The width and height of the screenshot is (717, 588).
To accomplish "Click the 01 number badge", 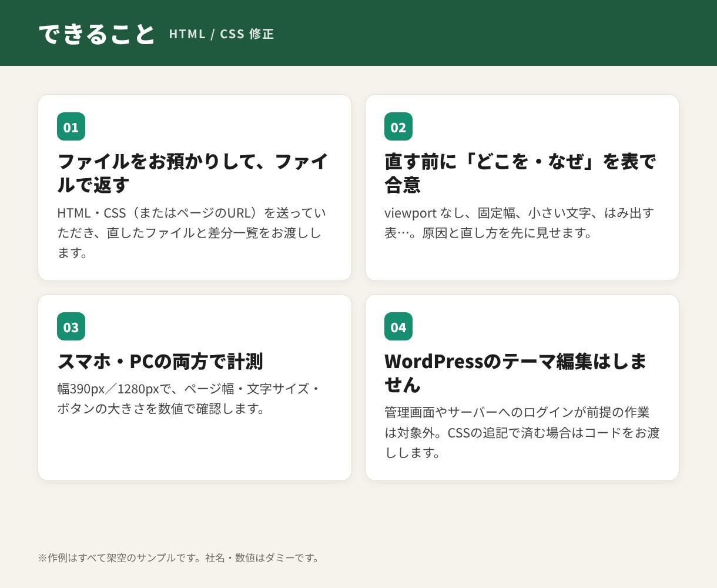I will coord(71,126).
